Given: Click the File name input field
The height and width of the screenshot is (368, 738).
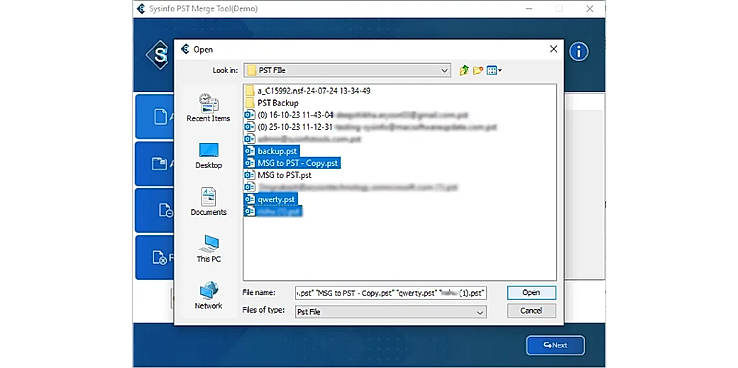Looking at the screenshot, I should click(391, 293).
